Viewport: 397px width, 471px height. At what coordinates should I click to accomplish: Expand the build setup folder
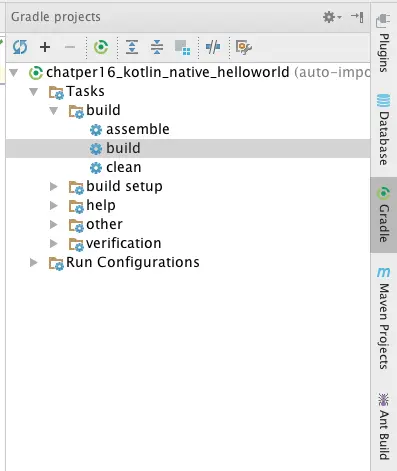click(x=54, y=186)
